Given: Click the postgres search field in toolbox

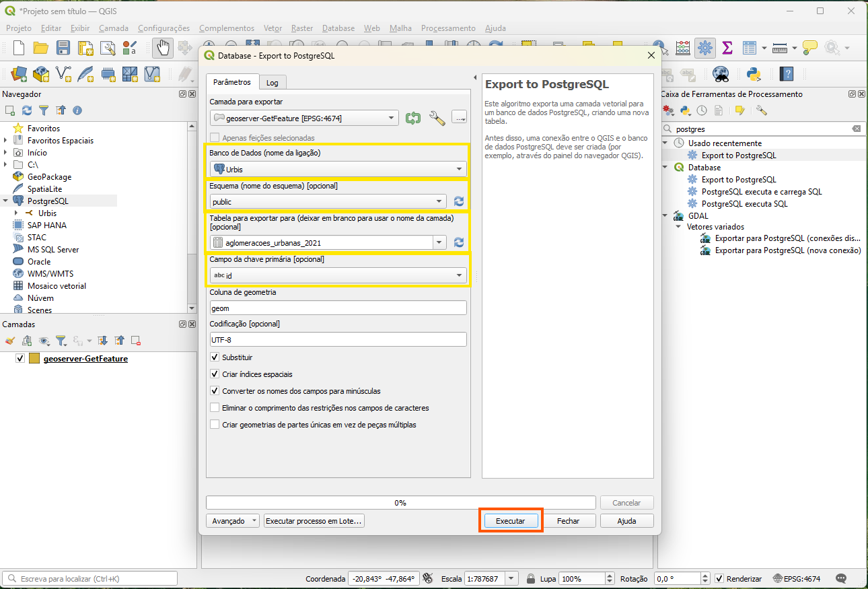Looking at the screenshot, I should click(x=762, y=129).
